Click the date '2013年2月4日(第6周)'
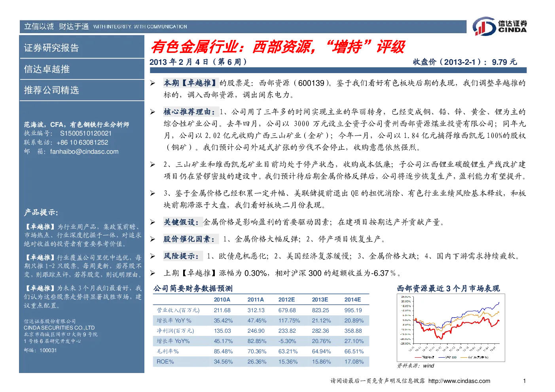Image resolution: width=555 pixels, height=392 pixels. coord(198,62)
